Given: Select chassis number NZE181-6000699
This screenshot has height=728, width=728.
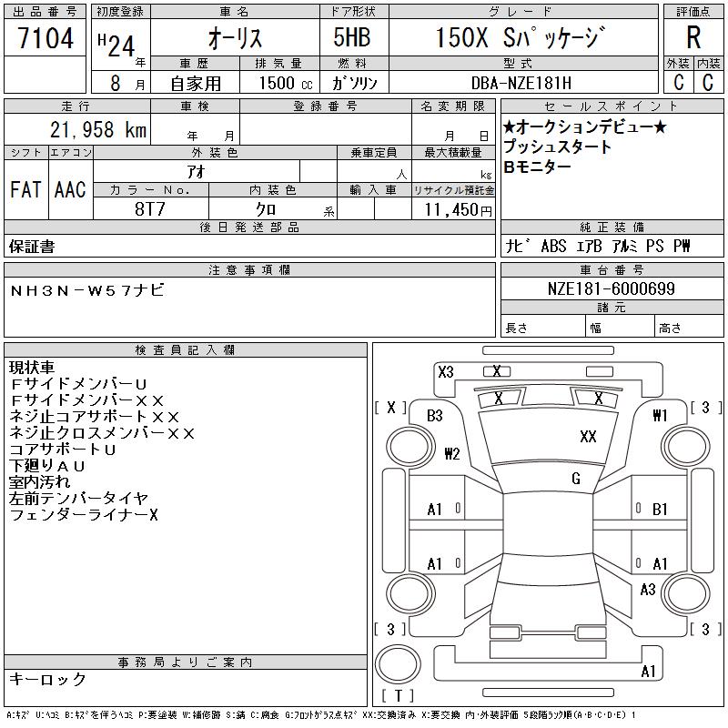Looking at the screenshot, I should point(611,288).
